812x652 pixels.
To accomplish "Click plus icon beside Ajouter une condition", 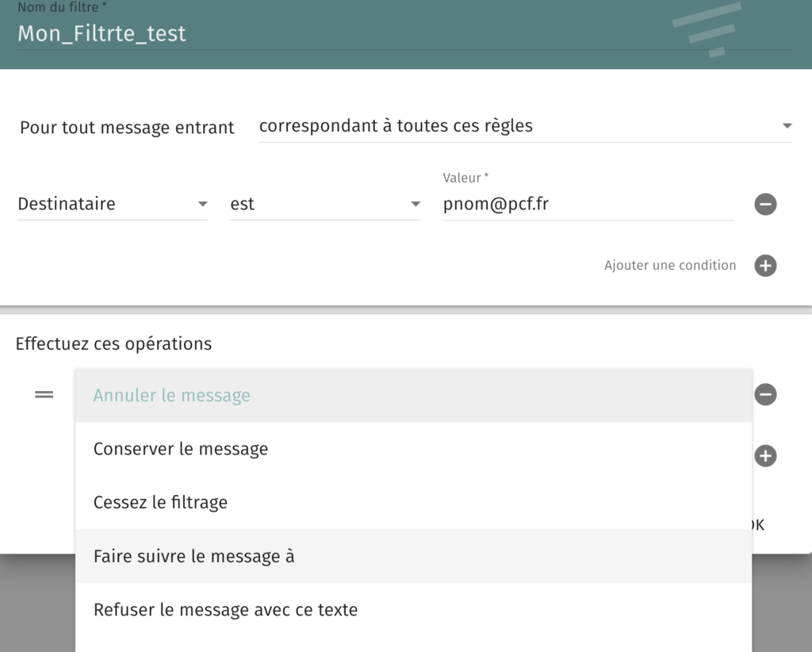I will [765, 266].
